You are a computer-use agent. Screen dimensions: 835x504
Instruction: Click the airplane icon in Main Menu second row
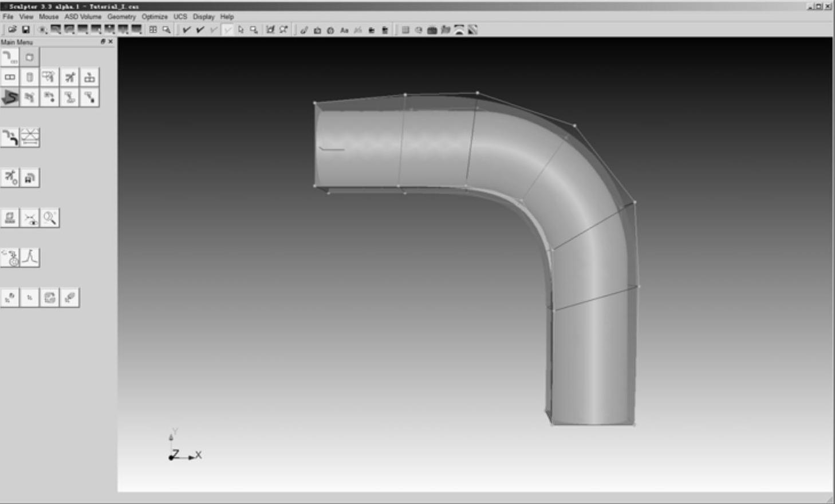pos(70,77)
